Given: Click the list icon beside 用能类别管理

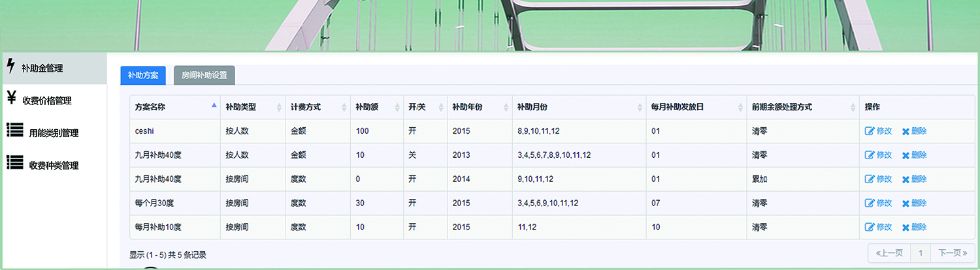Looking at the screenshot, I should [14, 130].
